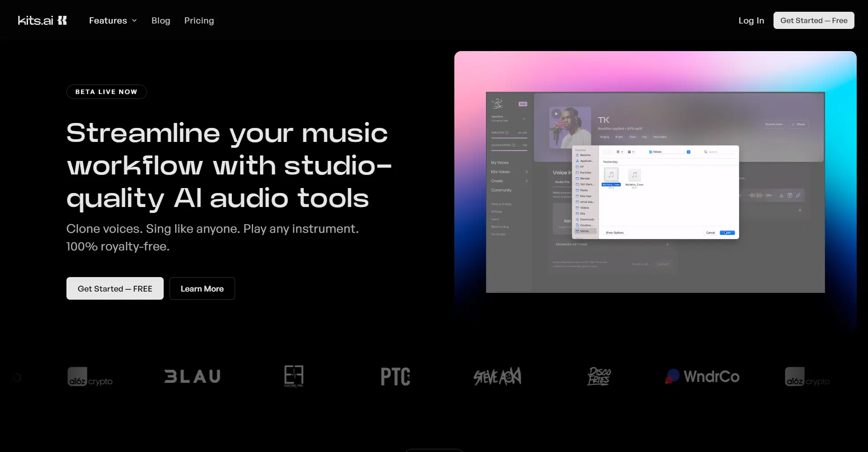Expand the Advanced Settings section

[x=667, y=245]
